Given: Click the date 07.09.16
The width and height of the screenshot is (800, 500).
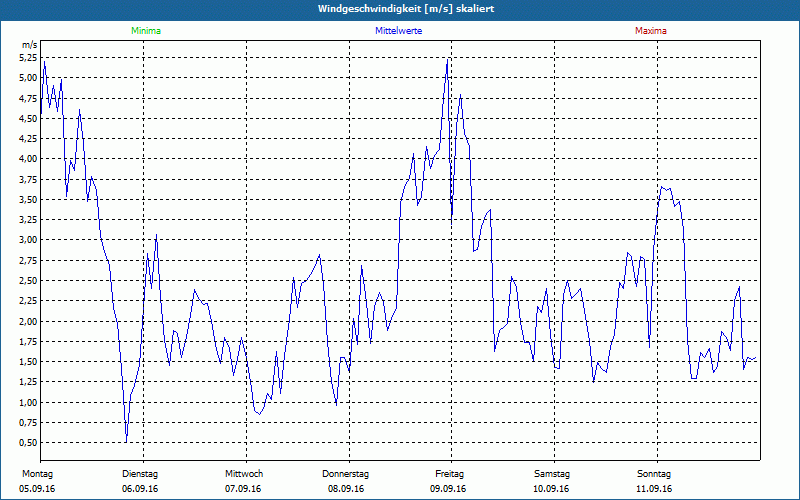Looking at the screenshot, I should click(243, 489).
